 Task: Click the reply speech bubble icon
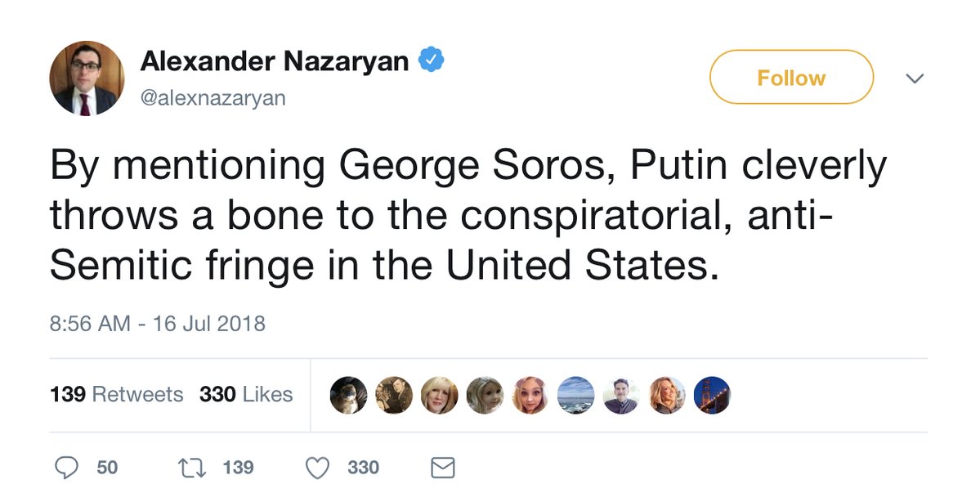66,468
